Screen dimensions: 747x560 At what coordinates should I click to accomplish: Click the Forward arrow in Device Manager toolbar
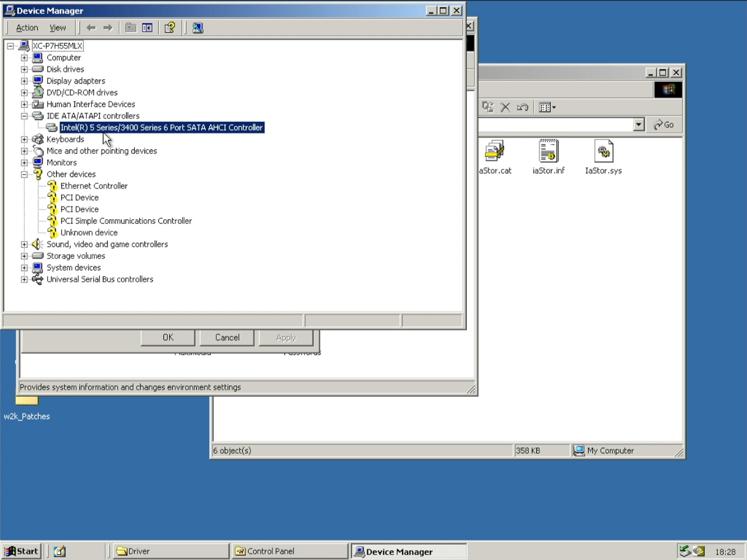point(108,28)
